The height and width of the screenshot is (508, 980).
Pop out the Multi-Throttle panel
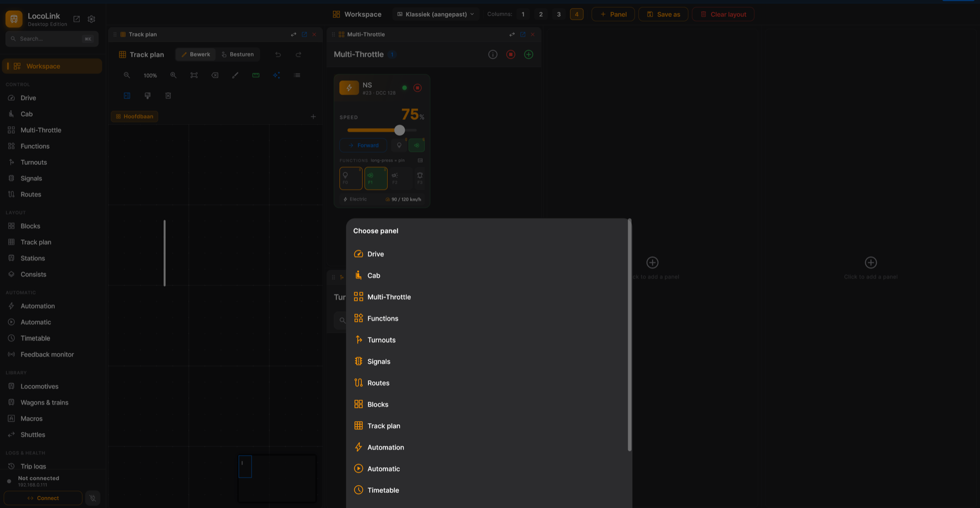point(523,35)
